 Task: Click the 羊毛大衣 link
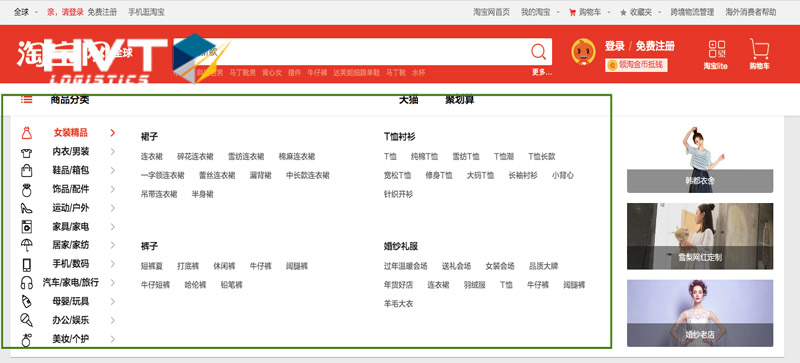[x=398, y=304]
